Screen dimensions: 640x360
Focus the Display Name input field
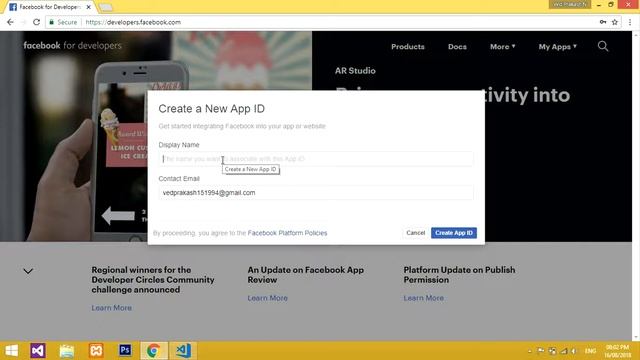coord(316,159)
